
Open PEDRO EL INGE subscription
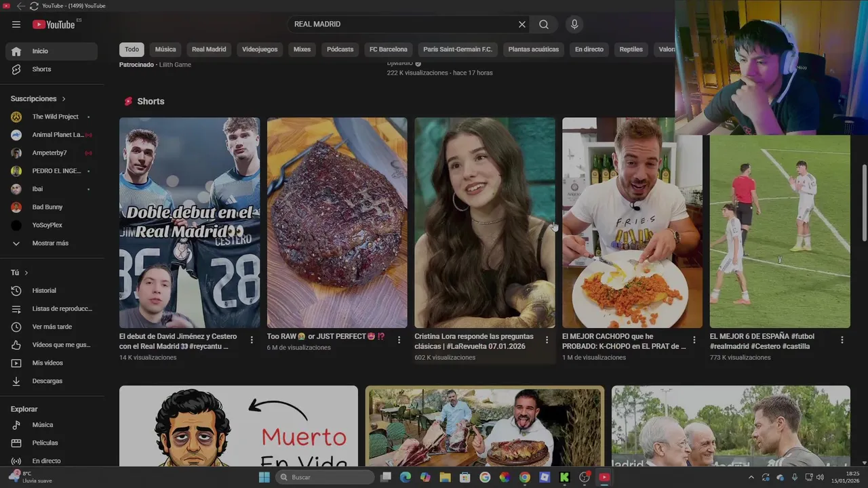(52, 171)
